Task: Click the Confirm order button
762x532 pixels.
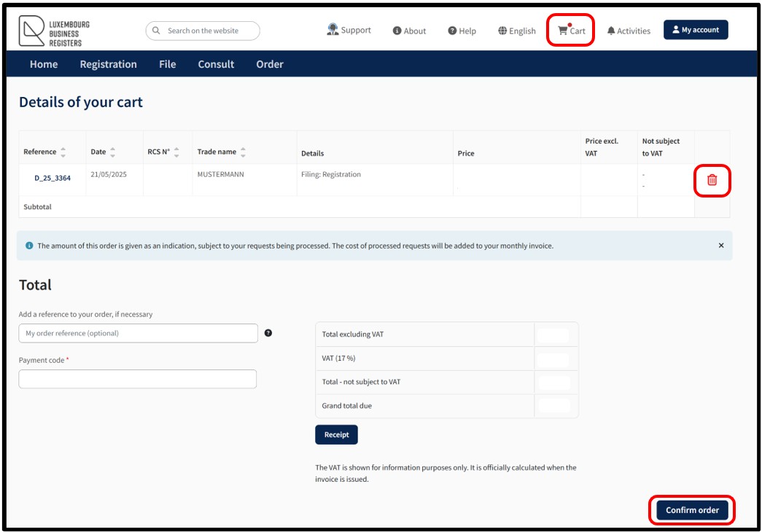Action: [692, 510]
